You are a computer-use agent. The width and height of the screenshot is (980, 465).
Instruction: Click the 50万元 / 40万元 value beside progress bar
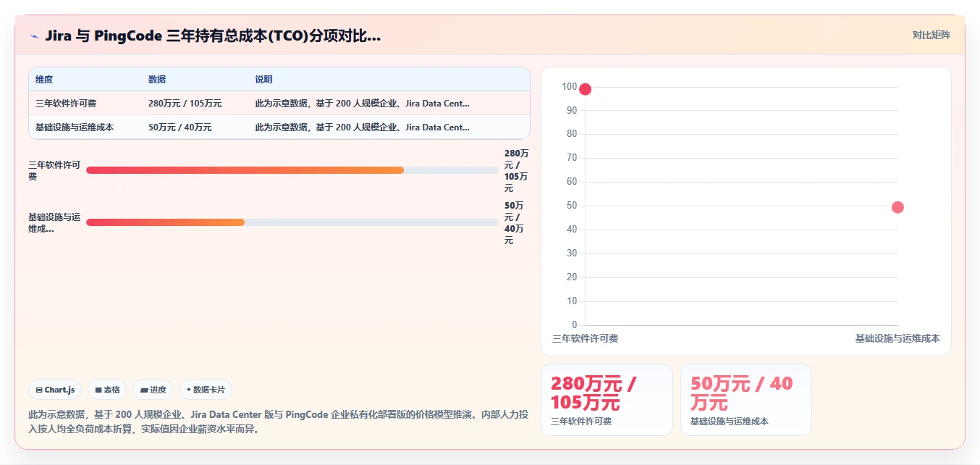(x=514, y=222)
